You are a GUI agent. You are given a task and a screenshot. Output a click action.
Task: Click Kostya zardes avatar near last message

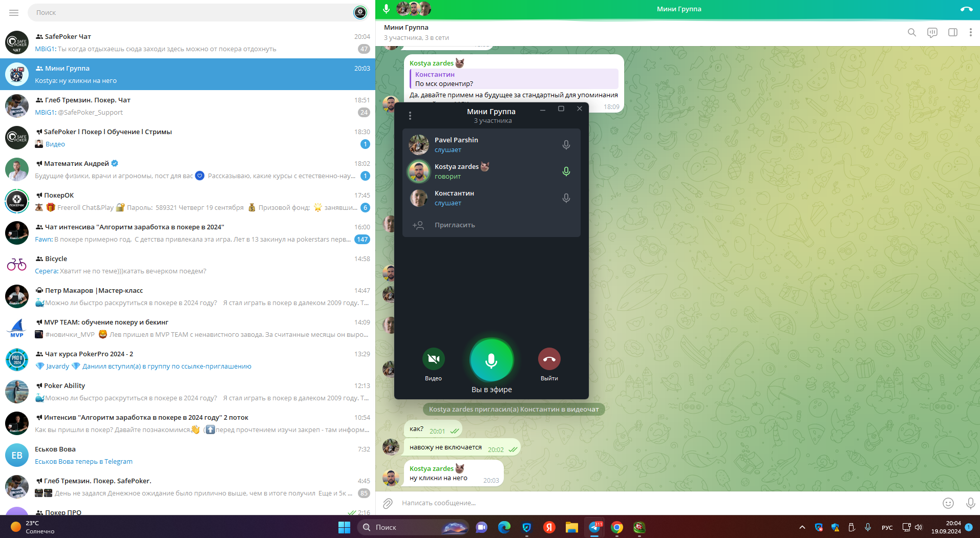(x=391, y=478)
